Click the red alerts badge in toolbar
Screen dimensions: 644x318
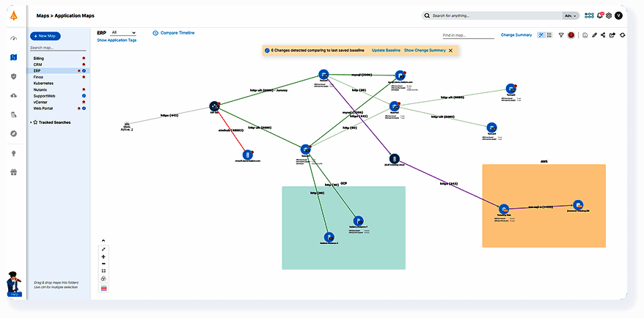571,35
